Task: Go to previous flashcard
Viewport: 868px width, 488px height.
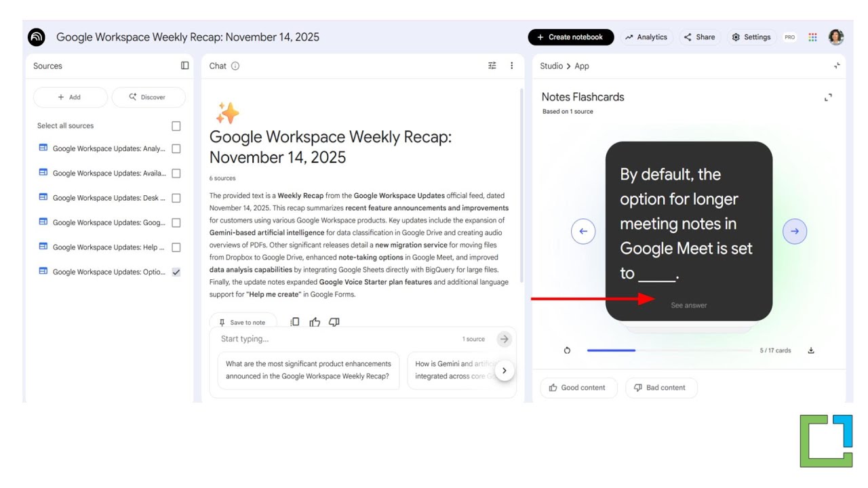Action: tap(583, 231)
